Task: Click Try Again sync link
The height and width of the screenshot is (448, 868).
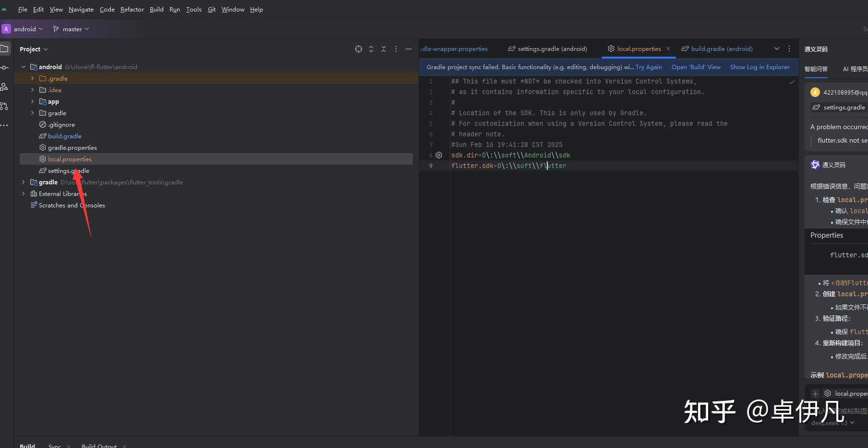Action: (x=648, y=67)
